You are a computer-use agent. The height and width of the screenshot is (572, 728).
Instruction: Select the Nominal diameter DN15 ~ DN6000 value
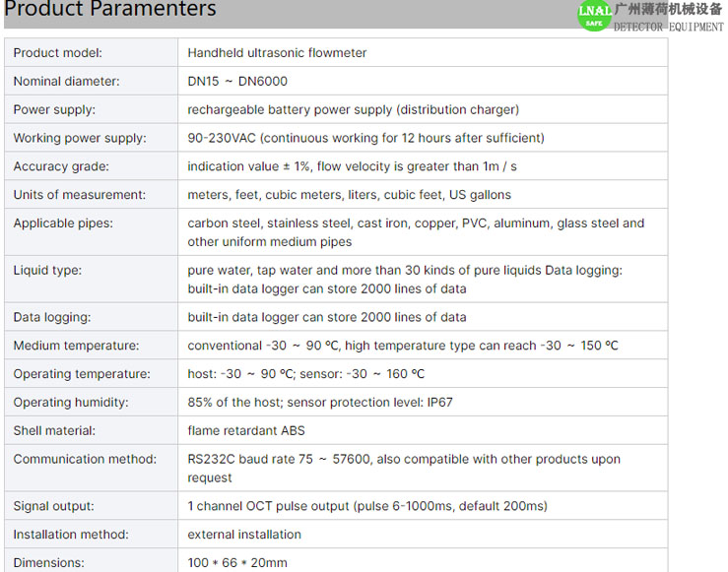(x=237, y=81)
